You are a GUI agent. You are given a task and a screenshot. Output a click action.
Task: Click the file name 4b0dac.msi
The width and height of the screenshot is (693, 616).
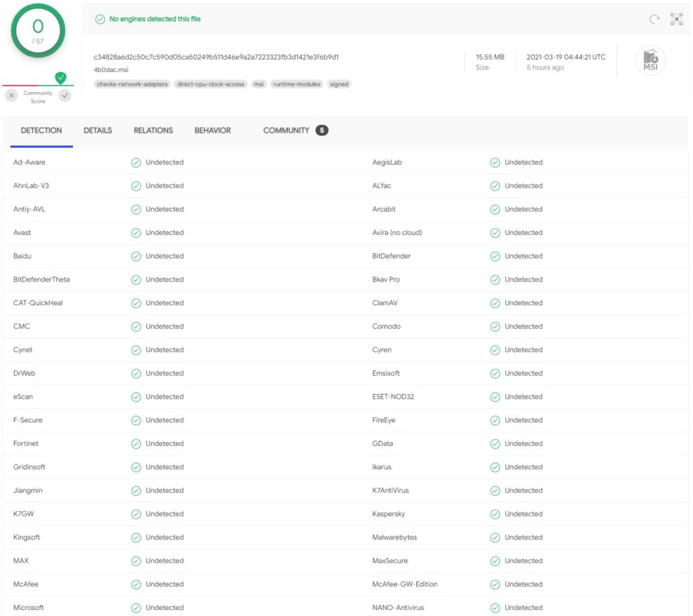coord(111,70)
